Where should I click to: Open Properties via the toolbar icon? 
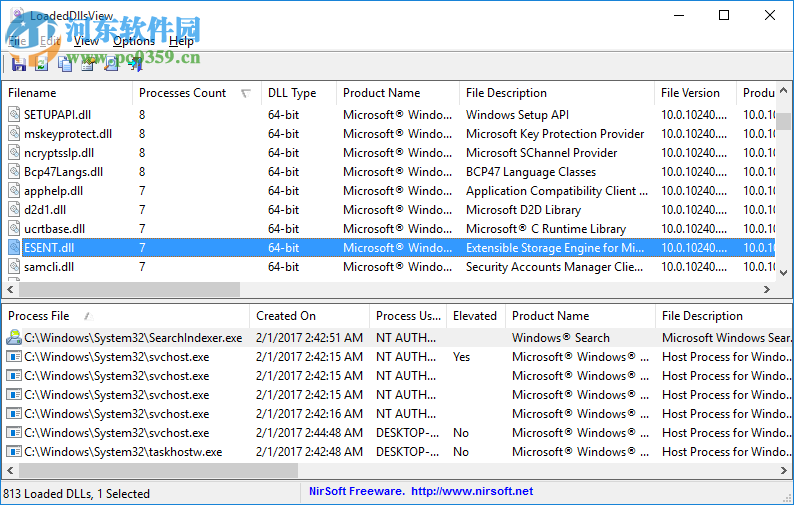88,64
